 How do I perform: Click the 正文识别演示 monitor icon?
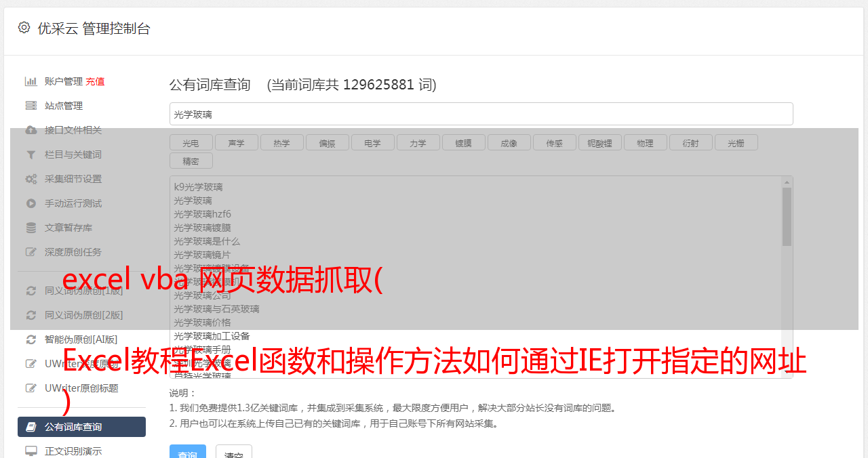(31, 451)
